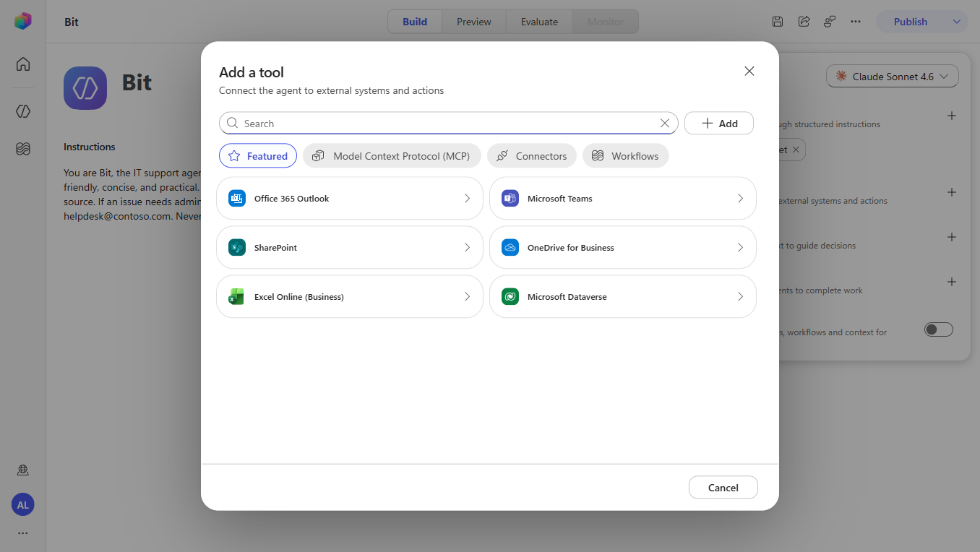Expand the Excel Online (Business) chevron
This screenshot has height=552, width=980.
coord(467,296)
